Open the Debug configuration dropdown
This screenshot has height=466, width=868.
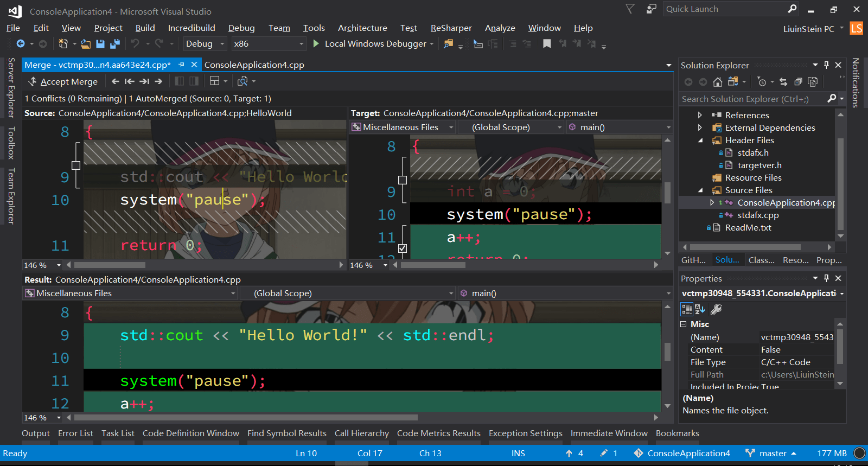coord(205,44)
